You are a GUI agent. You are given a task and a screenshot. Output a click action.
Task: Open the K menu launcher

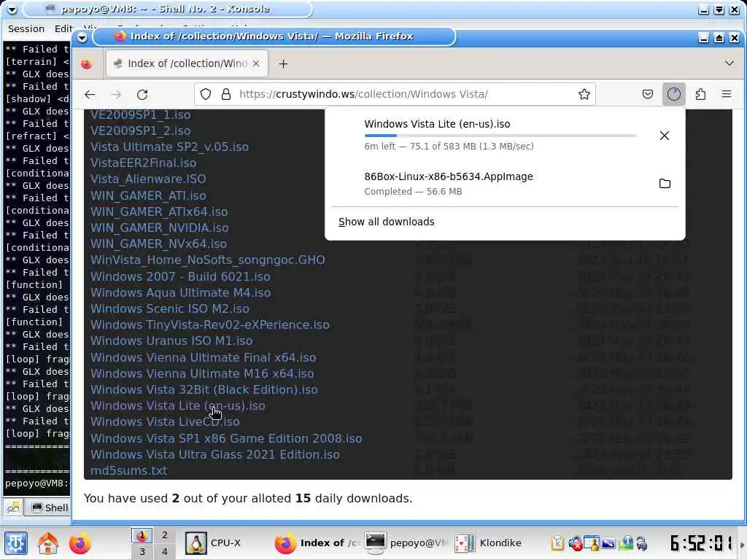pos(16,543)
